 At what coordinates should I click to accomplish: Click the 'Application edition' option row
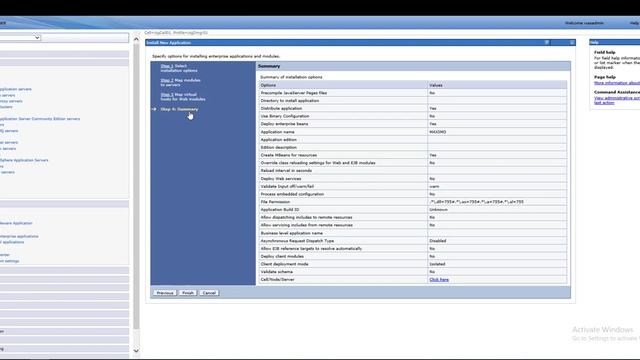(x=413, y=140)
